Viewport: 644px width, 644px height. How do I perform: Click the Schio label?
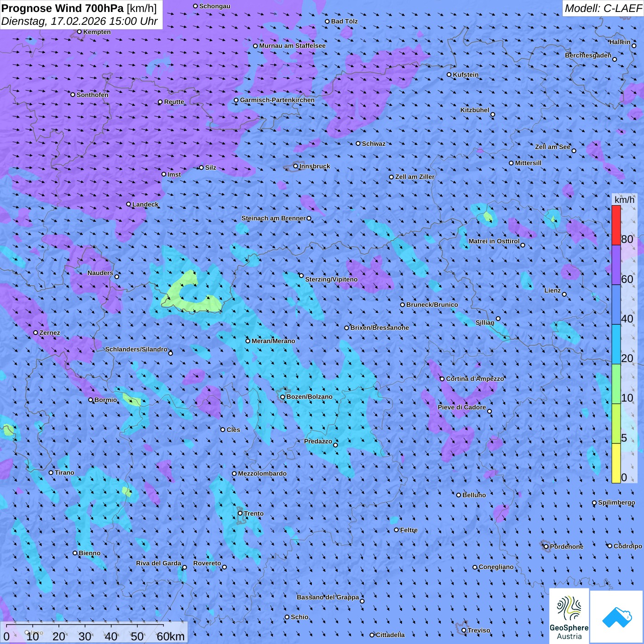click(x=299, y=617)
